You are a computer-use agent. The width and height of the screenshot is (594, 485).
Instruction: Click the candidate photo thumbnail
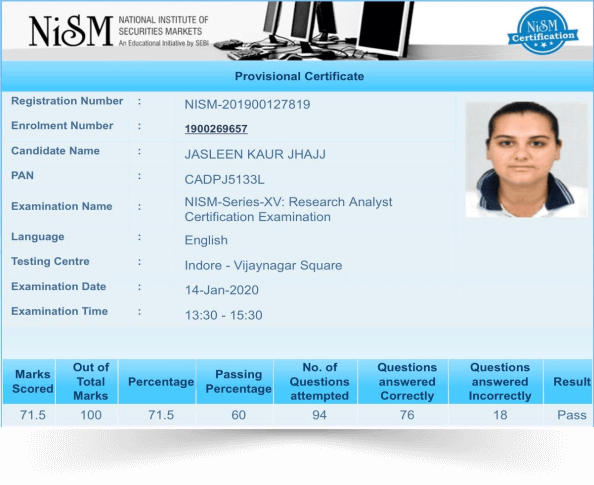(x=526, y=160)
